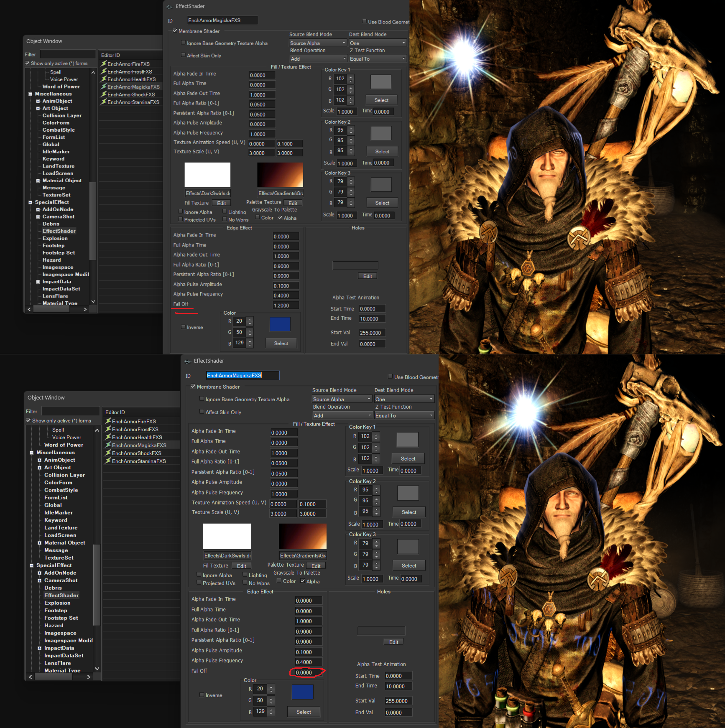Click Fill Texture Edit button in upper EffectShader window
The height and width of the screenshot is (728, 725).
click(222, 203)
